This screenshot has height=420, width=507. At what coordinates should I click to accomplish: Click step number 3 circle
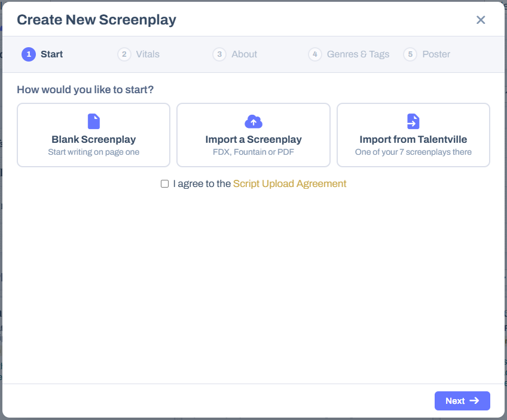pos(219,54)
